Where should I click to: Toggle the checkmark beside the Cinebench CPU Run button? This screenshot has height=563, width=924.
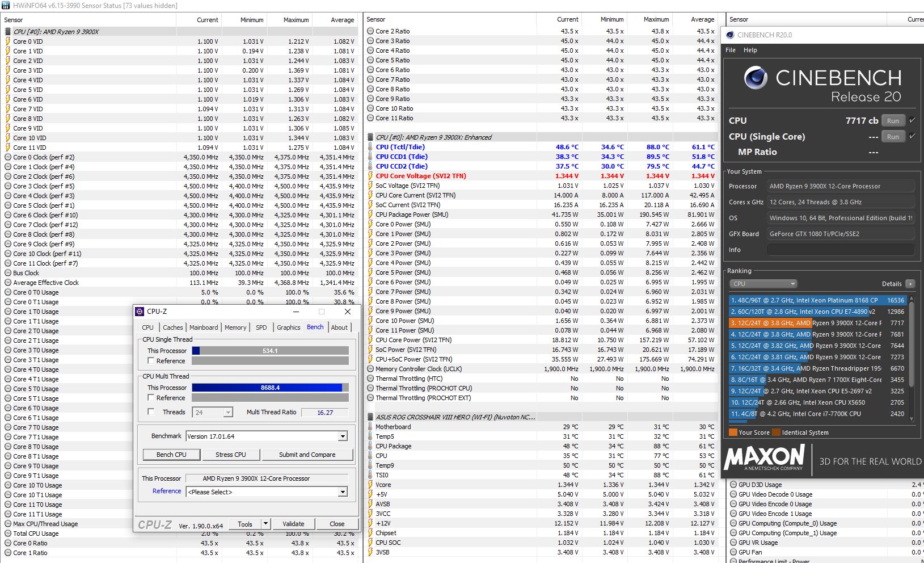pos(912,120)
